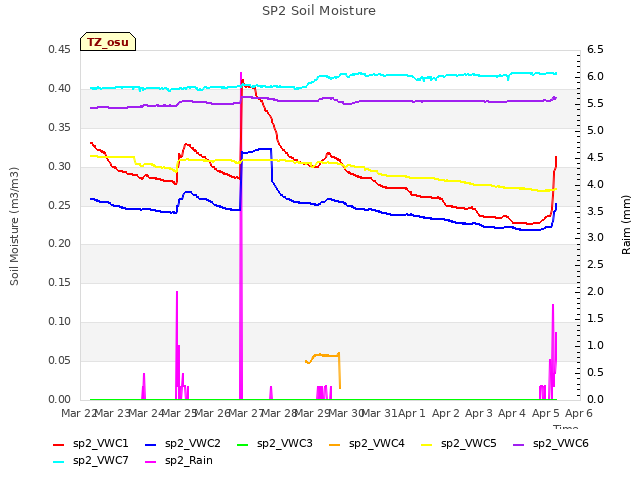Click the Soil Moisture (m3/m3) axis label
Screen dimensions: 640x480
(14, 226)
